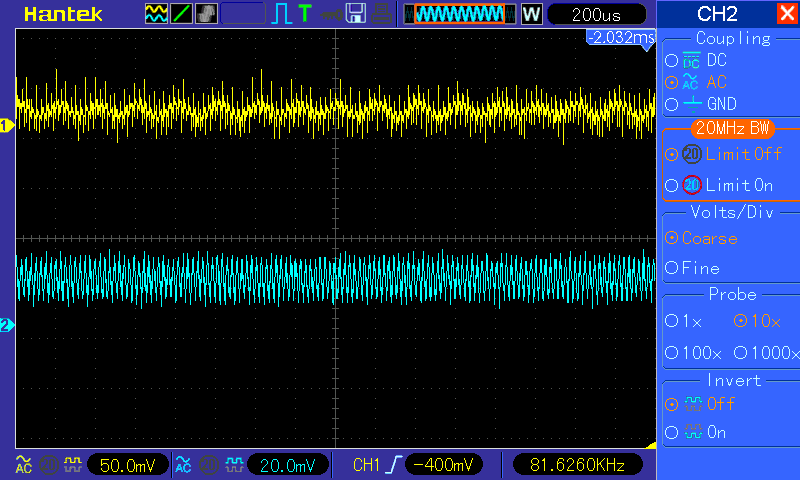Viewport: 800px width, 480px height.
Task: Click the AC coupling symbol icon
Action: tap(691, 82)
